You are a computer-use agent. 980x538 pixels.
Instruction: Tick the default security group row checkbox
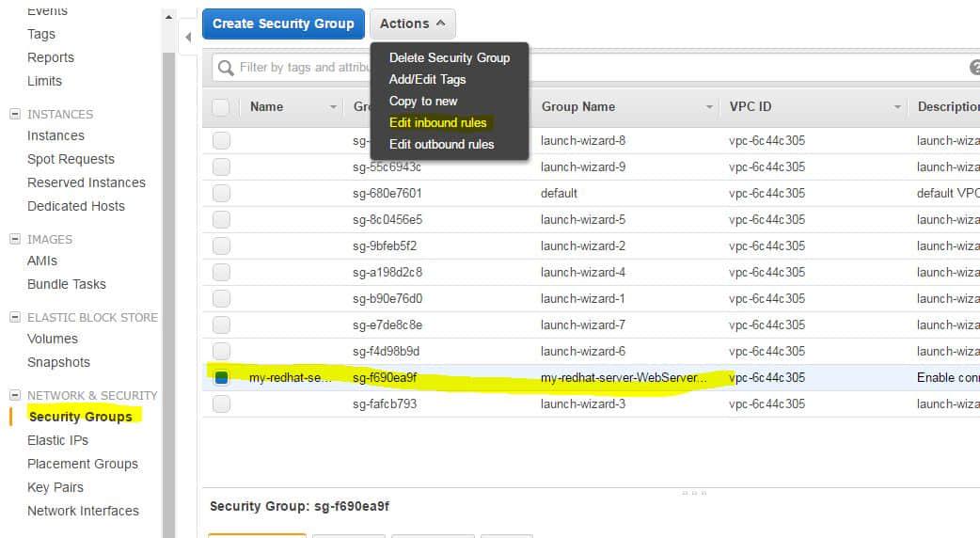point(221,194)
